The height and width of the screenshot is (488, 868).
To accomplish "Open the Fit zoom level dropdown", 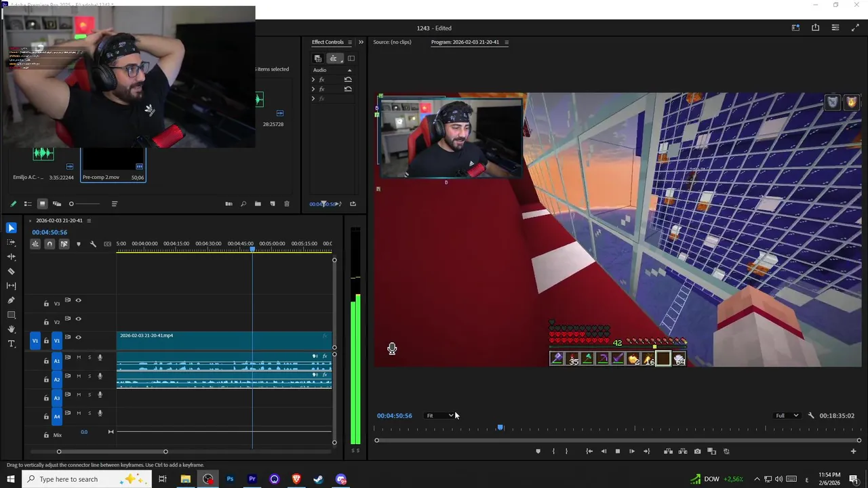I will tap(439, 415).
